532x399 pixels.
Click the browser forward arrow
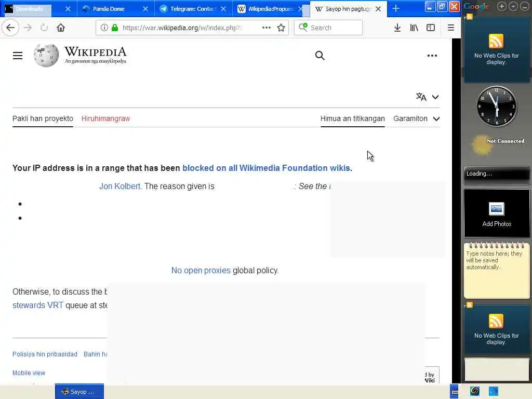point(28,28)
